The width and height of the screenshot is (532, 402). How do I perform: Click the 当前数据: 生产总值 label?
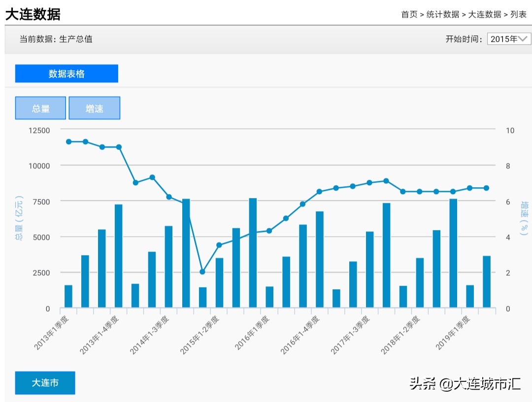(56, 39)
